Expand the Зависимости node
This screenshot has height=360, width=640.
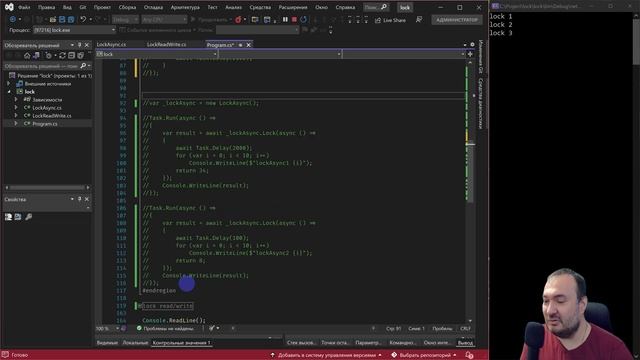click(16, 100)
